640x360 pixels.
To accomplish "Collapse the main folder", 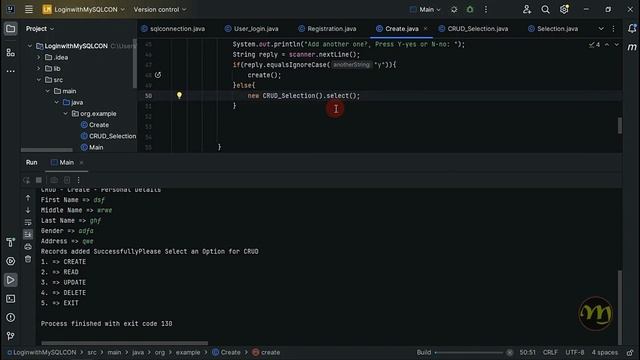I will click(48, 91).
